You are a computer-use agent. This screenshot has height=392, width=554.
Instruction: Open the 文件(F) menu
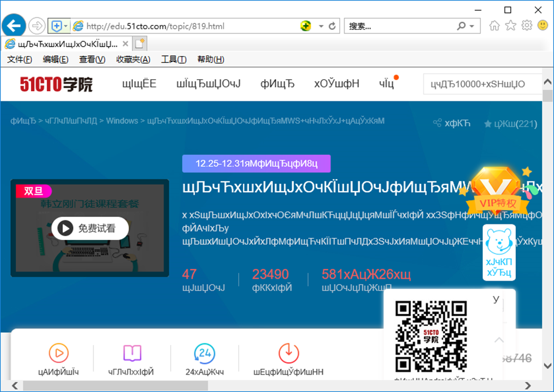[x=19, y=59]
